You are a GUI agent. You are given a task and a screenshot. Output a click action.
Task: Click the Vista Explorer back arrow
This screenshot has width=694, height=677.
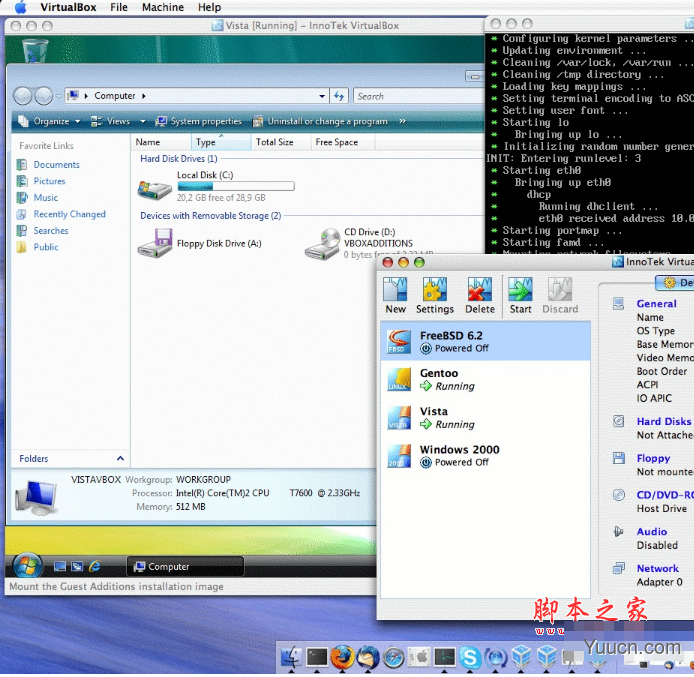23,96
